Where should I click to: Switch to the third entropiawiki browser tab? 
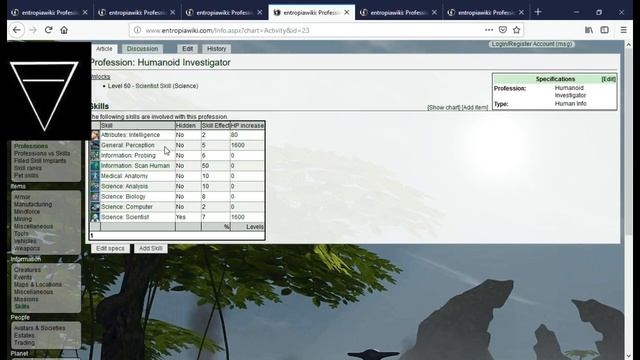(x=224, y=13)
